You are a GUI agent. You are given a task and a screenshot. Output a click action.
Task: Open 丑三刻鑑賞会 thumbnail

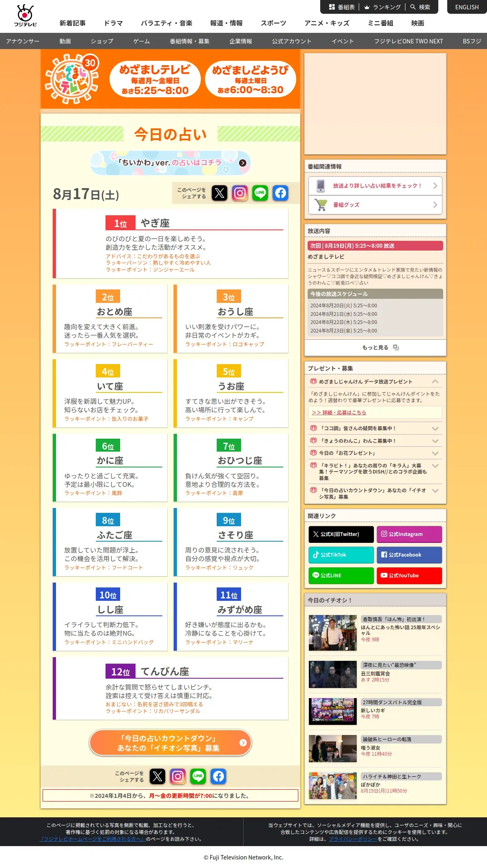click(333, 674)
